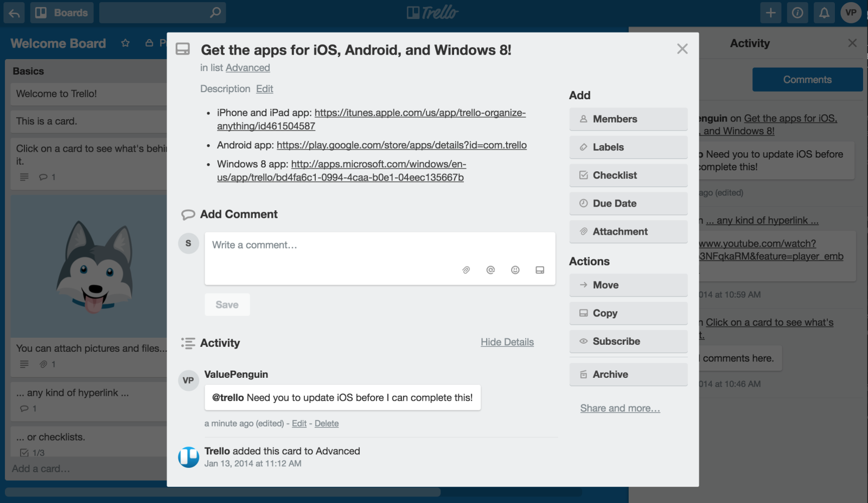Viewport: 868px width, 503px height.
Task: Open the Google Play Android app link
Action: pos(401,145)
